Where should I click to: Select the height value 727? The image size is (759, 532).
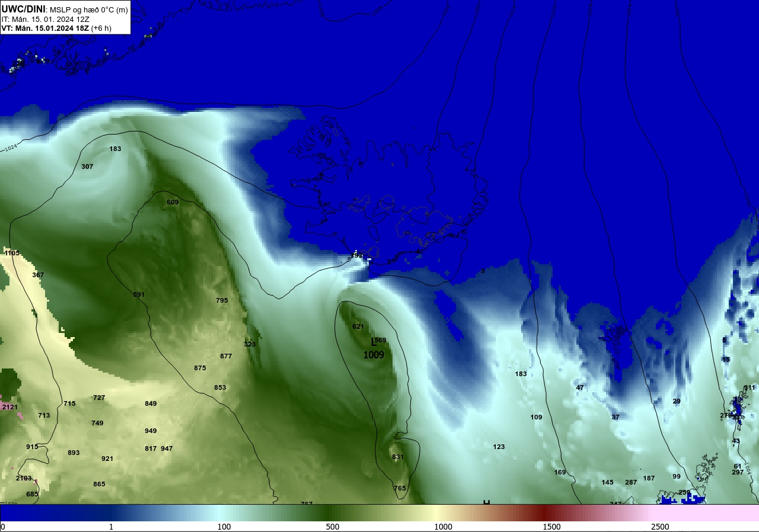point(99,398)
